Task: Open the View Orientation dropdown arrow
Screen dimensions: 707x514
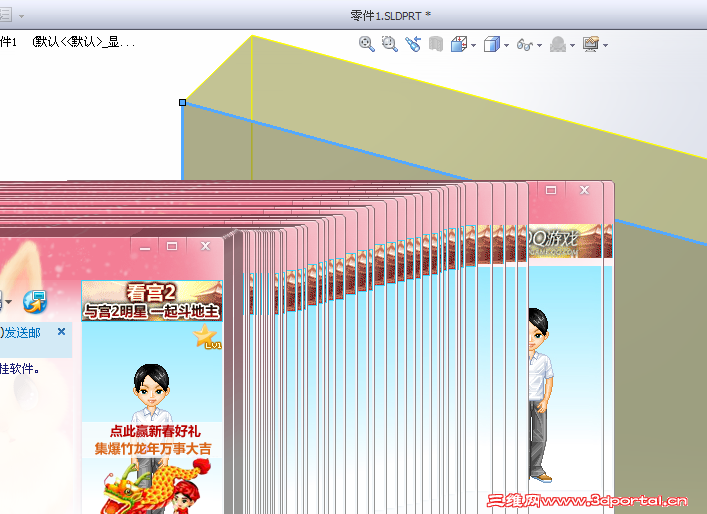Action: click(473, 45)
